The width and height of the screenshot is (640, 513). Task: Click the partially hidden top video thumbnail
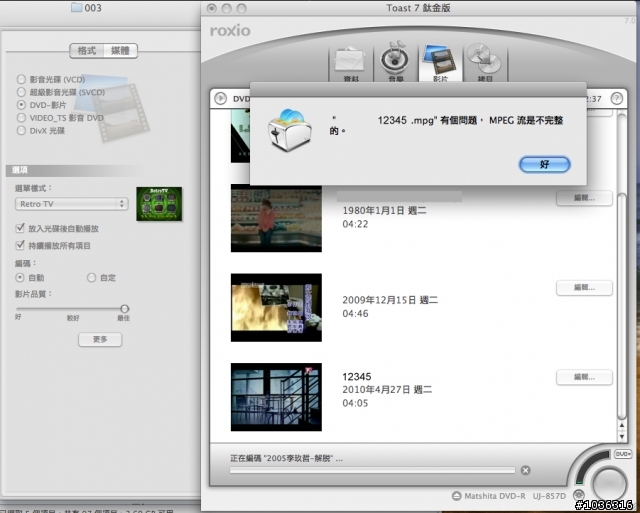tap(240, 136)
